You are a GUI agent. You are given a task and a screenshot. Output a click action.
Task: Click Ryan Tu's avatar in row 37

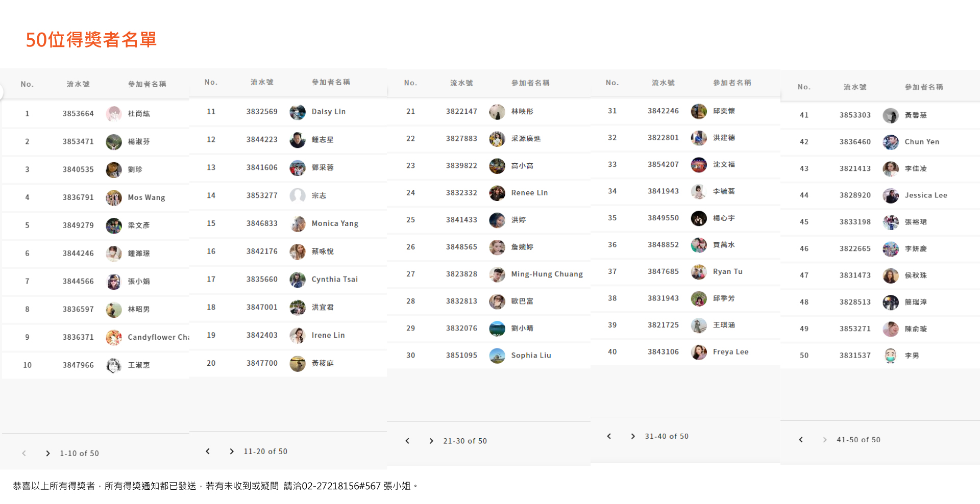(699, 272)
